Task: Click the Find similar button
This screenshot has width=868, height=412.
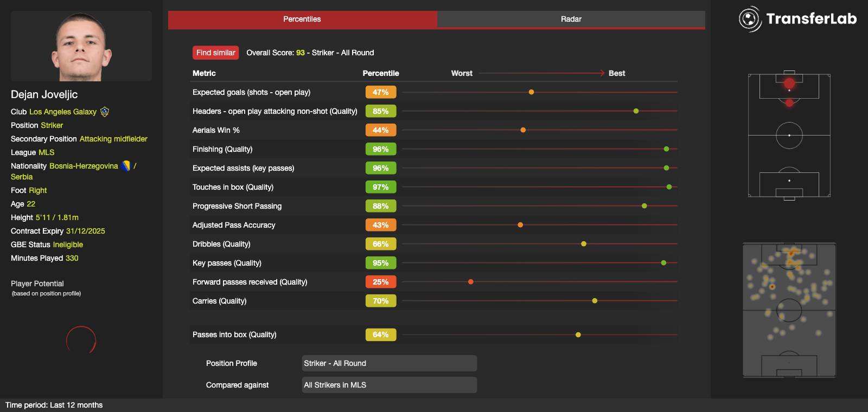Action: coord(215,53)
